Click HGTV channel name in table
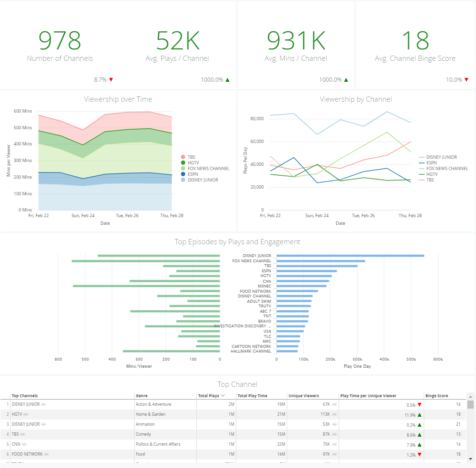The image size is (476, 468). tap(17, 414)
